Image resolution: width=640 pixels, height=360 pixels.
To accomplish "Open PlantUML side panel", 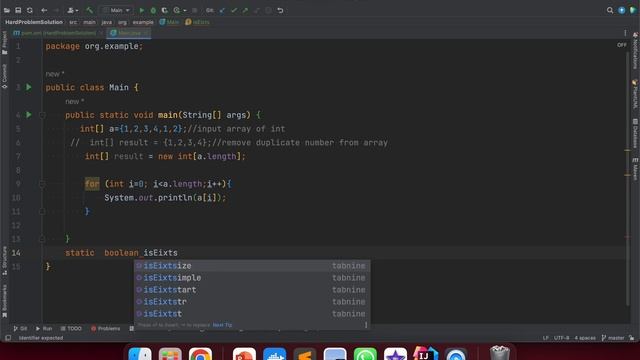I will [635, 94].
